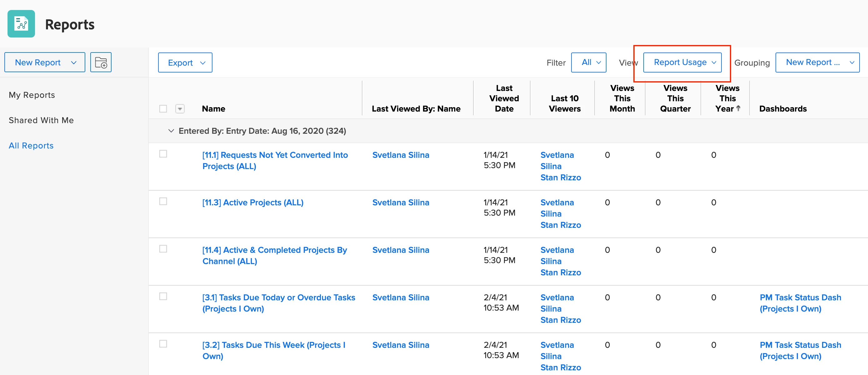868x375 pixels.
Task: Switch to Shared With Me
Action: pos(41,120)
